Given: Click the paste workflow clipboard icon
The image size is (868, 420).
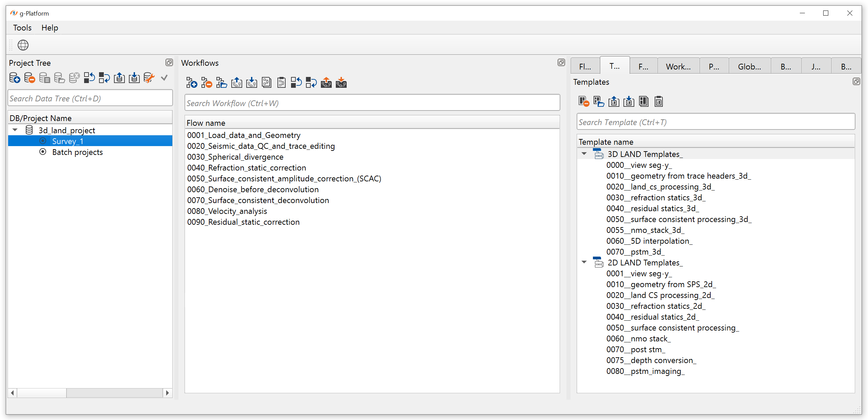Looking at the screenshot, I should [x=281, y=83].
